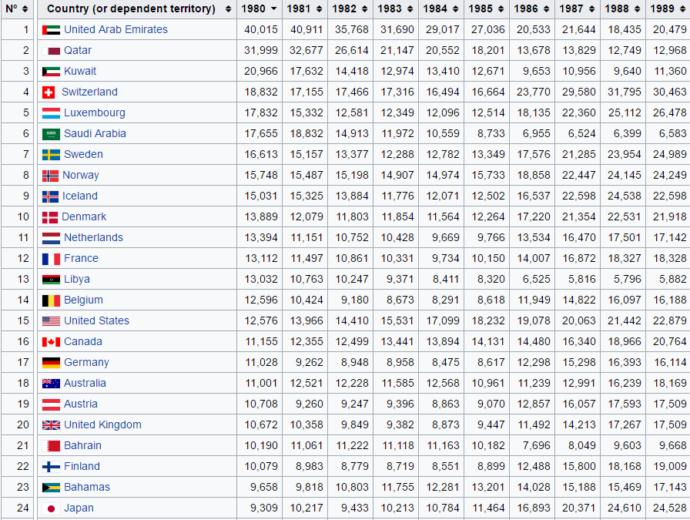Sort table by the 1986 column
This screenshot has width=690, height=520.
click(532, 8)
